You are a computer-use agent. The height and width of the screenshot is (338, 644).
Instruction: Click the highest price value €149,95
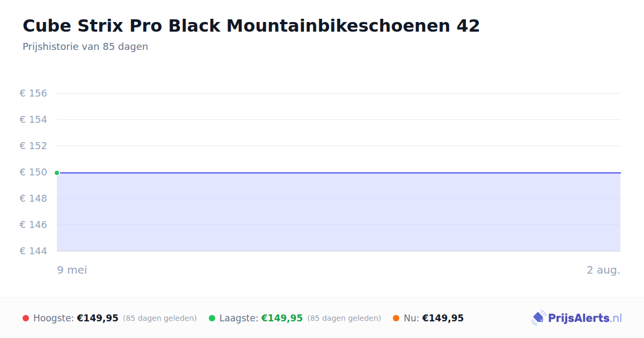[98, 318]
